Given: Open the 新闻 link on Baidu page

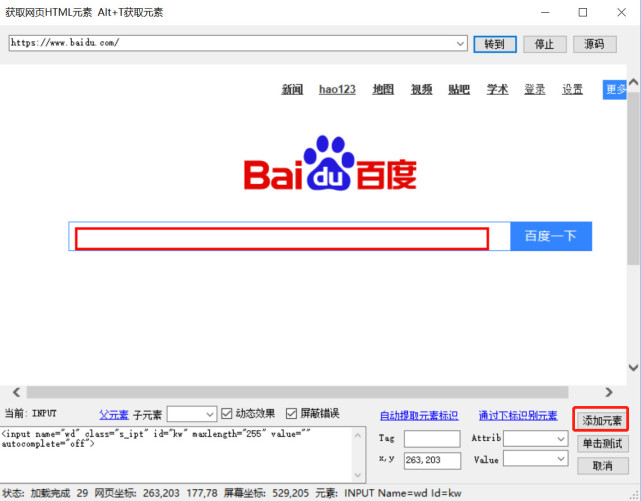Looking at the screenshot, I should coord(292,89).
